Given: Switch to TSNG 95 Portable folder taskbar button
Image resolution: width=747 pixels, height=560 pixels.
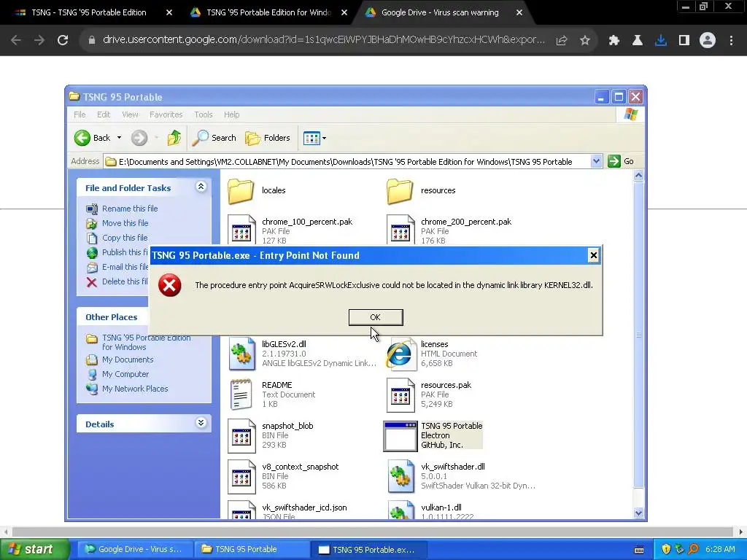Looking at the screenshot, I should pos(252,549).
